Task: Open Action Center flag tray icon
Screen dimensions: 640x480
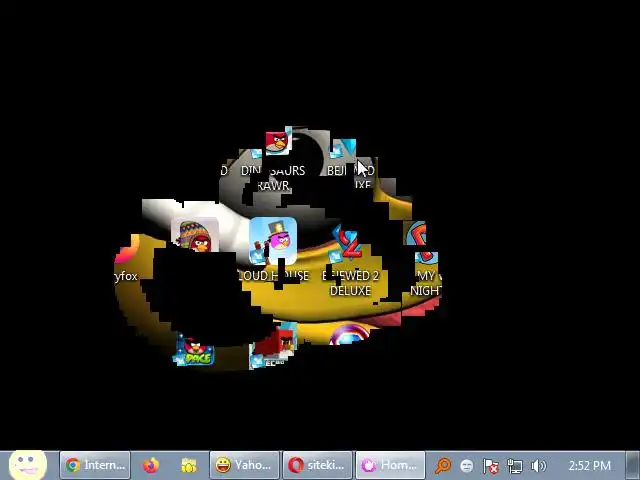Action: [x=491, y=466]
